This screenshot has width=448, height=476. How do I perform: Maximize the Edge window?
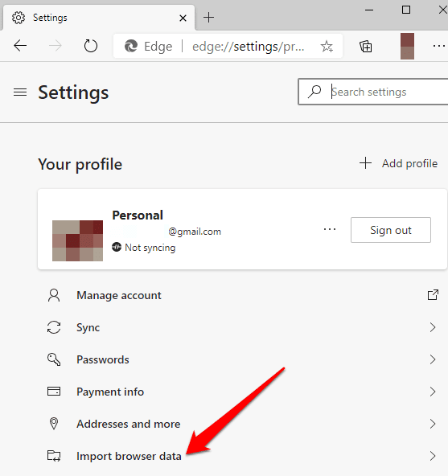pos(406,10)
